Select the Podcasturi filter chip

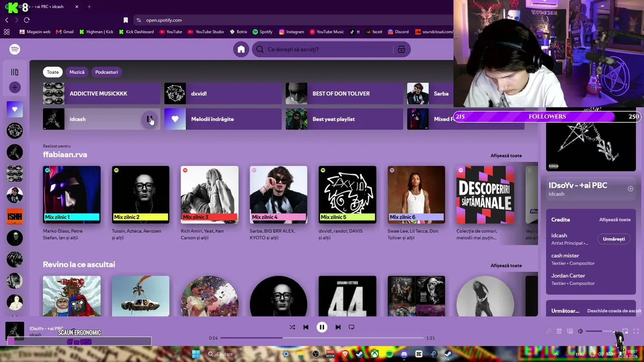(x=107, y=72)
